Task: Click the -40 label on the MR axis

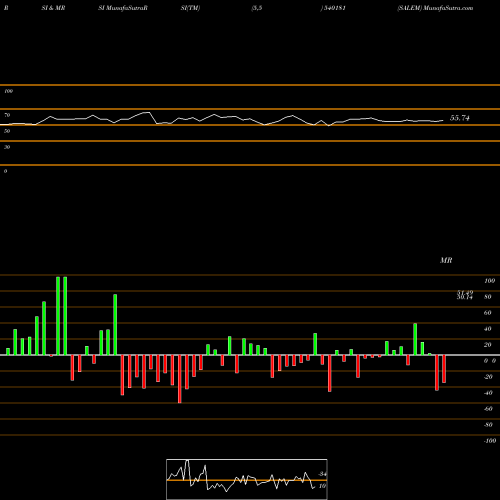Action: 488,393
